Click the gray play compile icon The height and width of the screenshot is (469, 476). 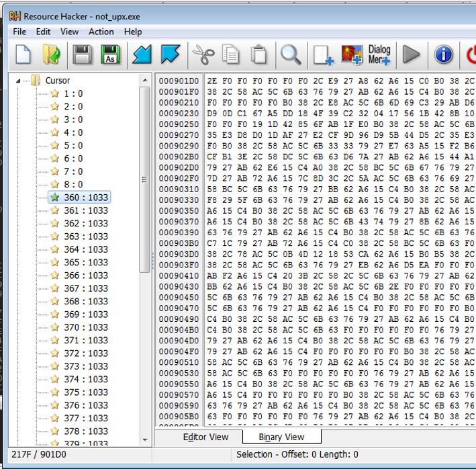click(411, 54)
